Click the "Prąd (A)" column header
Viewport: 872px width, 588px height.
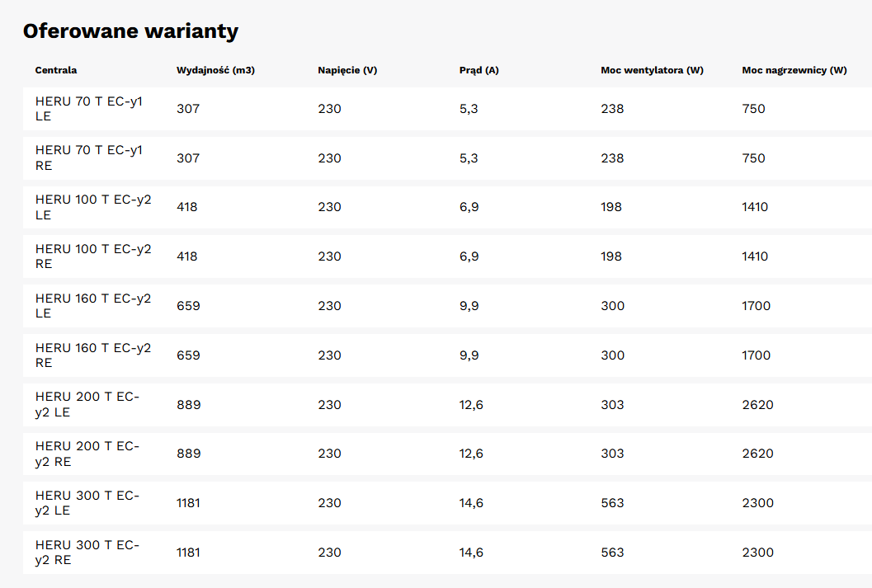[478, 70]
